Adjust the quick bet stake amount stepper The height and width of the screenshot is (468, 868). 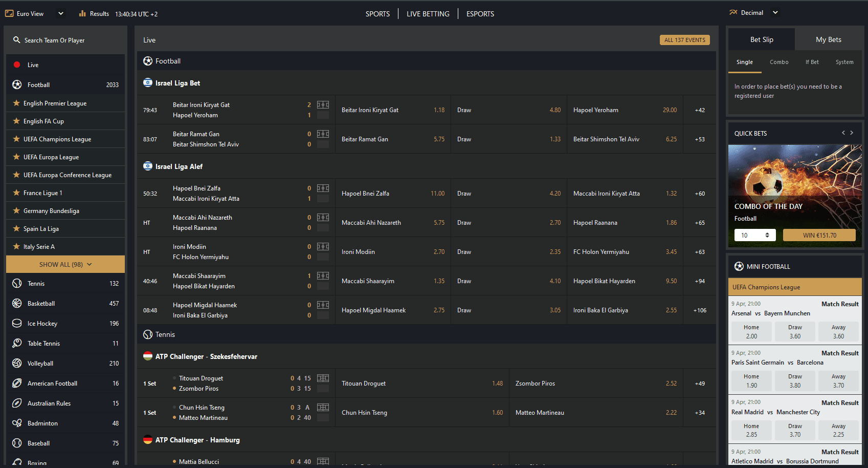click(767, 235)
